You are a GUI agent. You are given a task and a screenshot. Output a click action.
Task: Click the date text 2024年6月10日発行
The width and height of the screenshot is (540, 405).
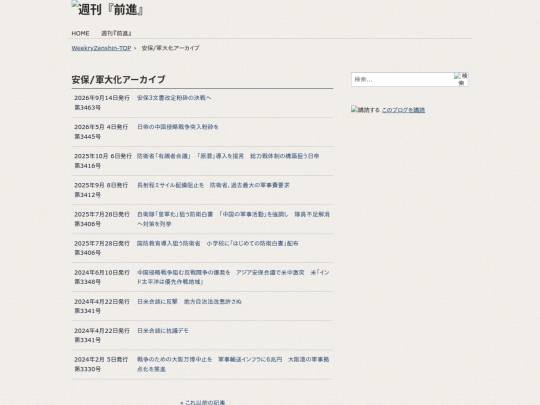102,273
